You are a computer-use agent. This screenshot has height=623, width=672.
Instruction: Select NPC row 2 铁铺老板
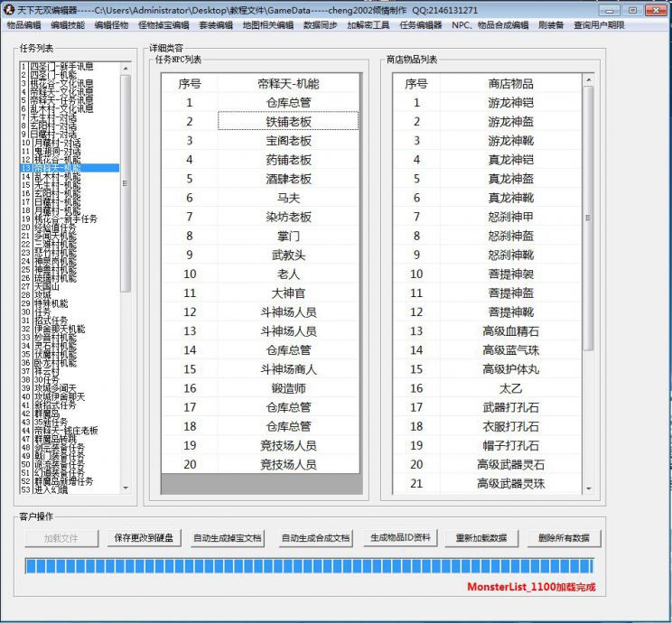pyautogui.click(x=288, y=121)
